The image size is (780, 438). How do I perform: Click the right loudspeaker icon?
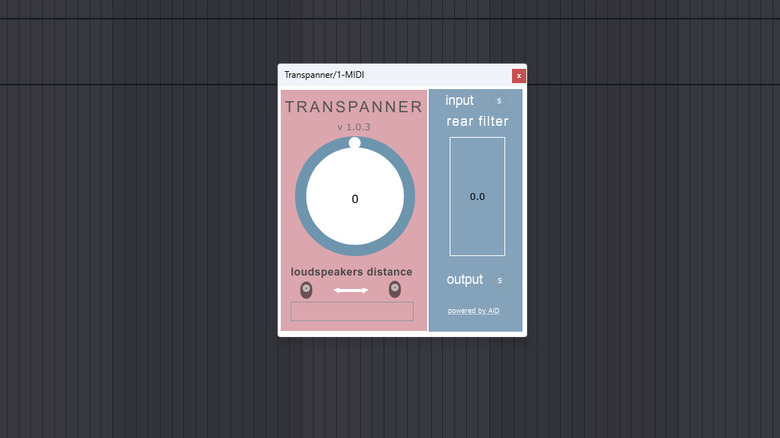[395, 290]
